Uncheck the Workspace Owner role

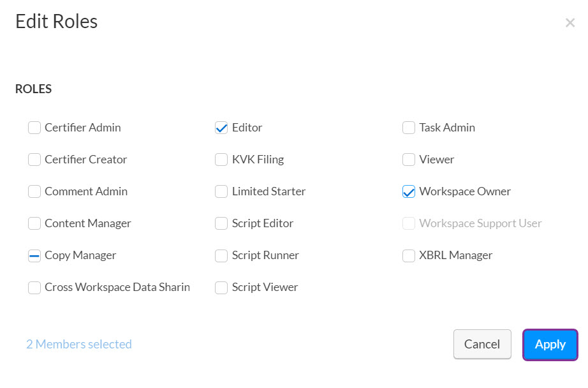pyautogui.click(x=409, y=191)
